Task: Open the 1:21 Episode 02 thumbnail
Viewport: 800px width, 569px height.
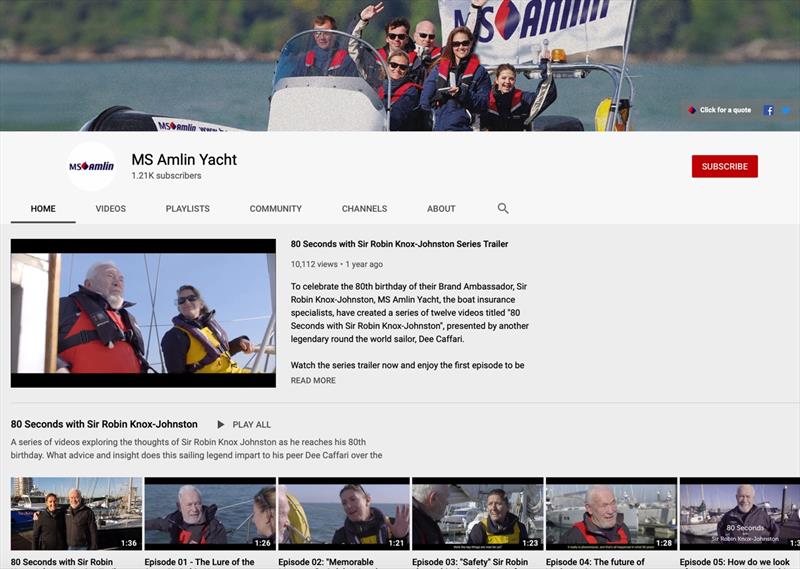Action: point(344,513)
